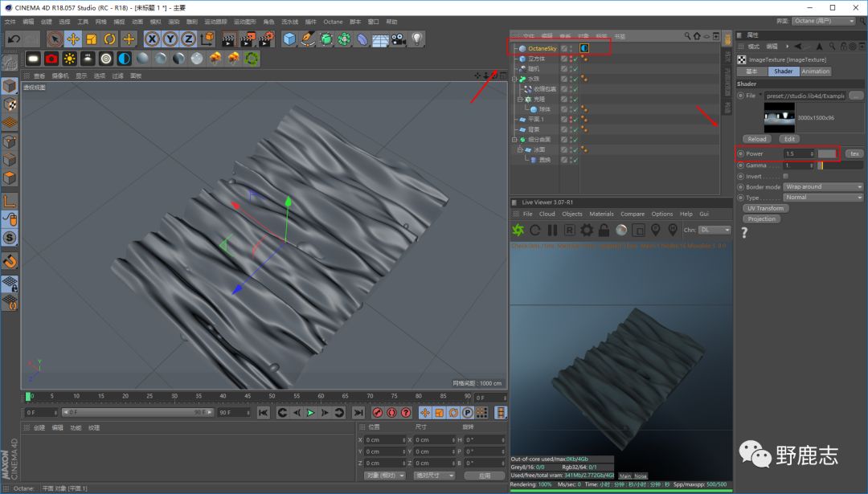Open the Border mode dropdown
The height and width of the screenshot is (494, 868).
tap(823, 186)
